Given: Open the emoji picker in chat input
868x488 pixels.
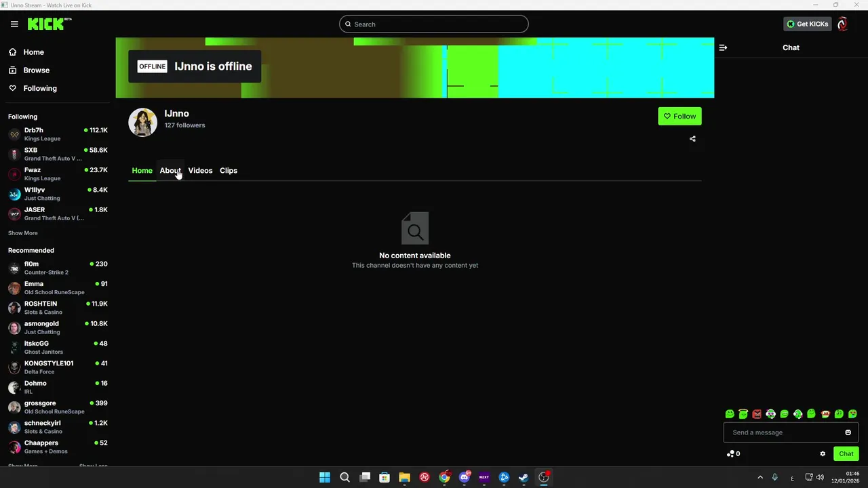Looking at the screenshot, I should click(848, 432).
